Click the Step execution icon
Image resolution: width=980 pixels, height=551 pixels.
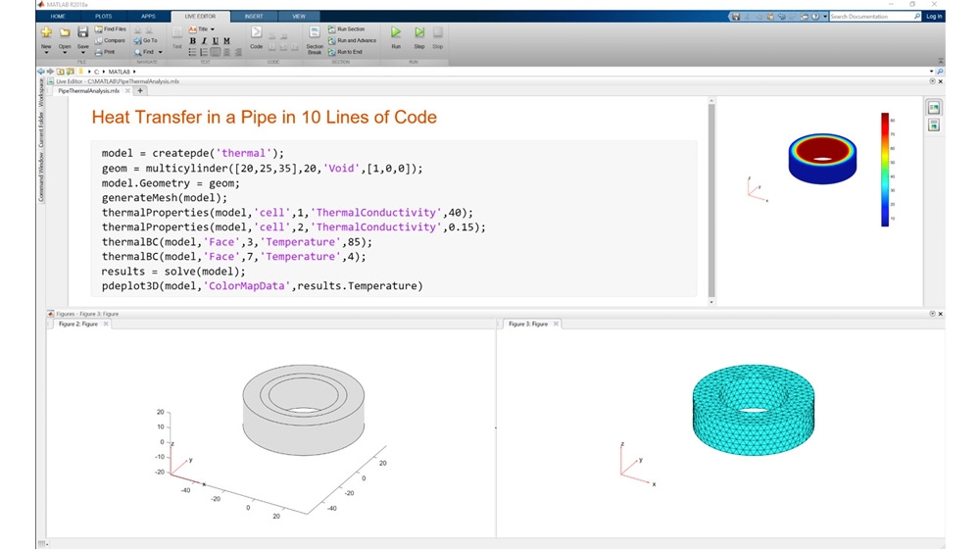[419, 35]
